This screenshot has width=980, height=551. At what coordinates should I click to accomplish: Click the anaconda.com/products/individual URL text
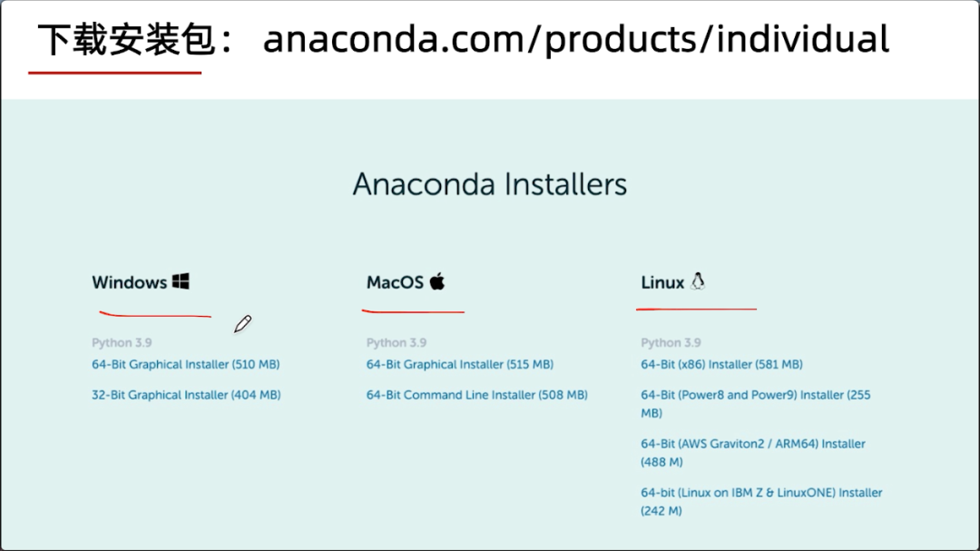(x=575, y=40)
